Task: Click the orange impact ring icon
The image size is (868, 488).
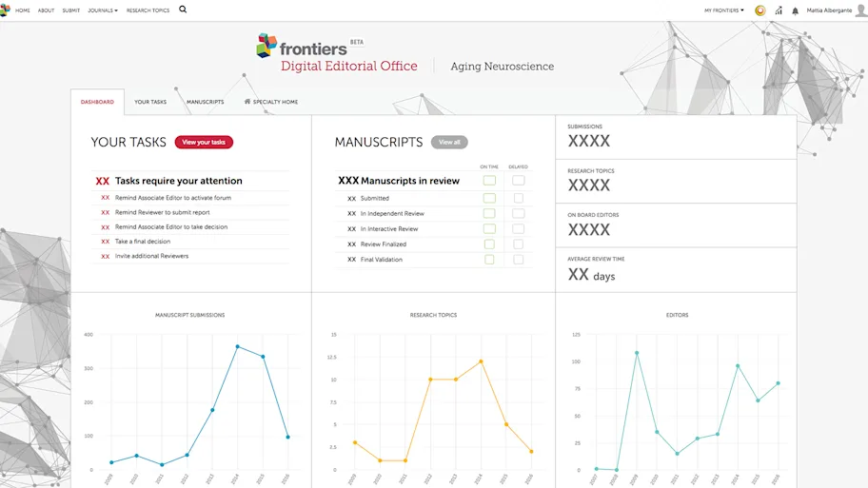Action: 760,10
